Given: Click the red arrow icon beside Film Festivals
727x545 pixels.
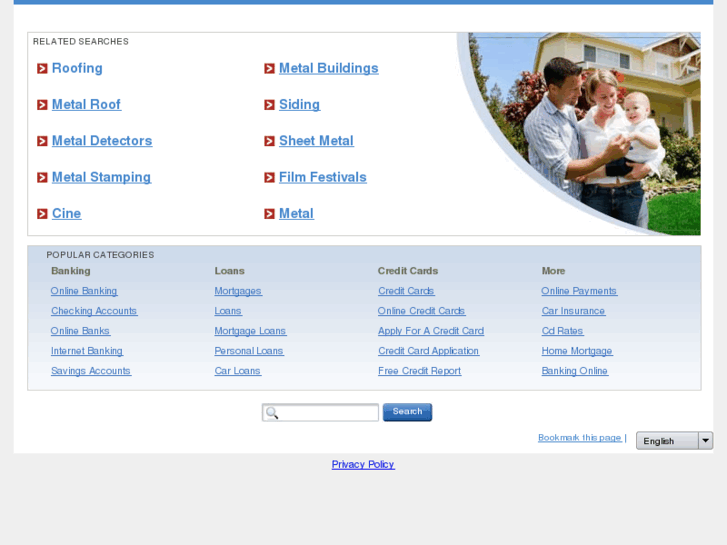Looking at the screenshot, I should coord(269,178).
